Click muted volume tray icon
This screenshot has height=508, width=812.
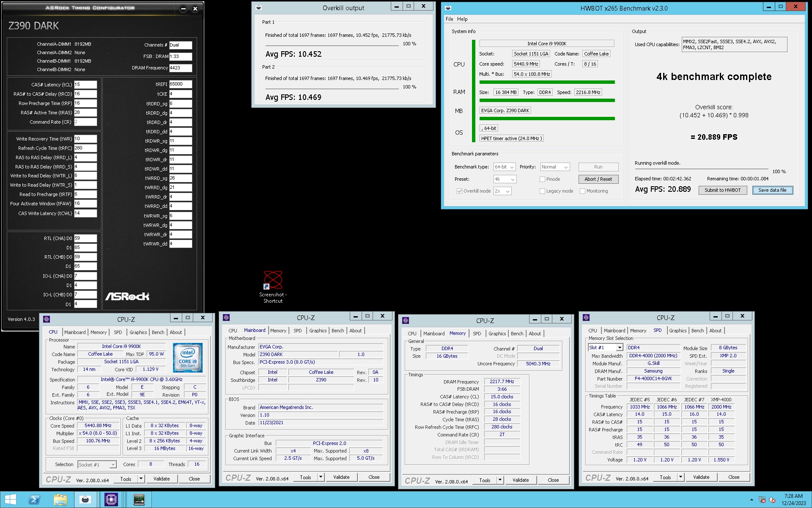click(x=772, y=500)
